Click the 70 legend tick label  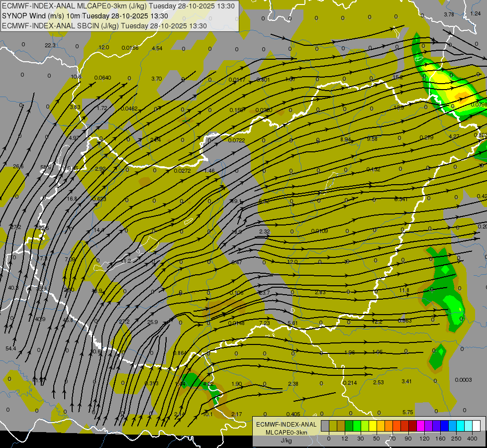[392, 439]
